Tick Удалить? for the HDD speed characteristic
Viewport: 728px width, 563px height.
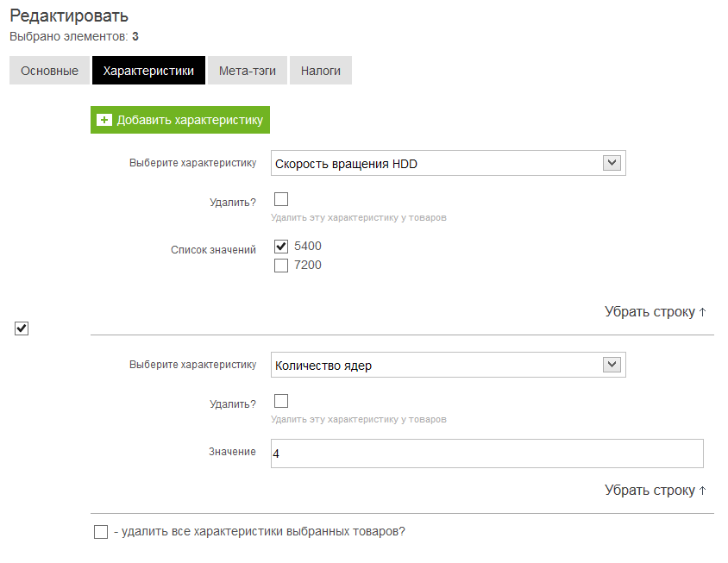tap(281, 199)
